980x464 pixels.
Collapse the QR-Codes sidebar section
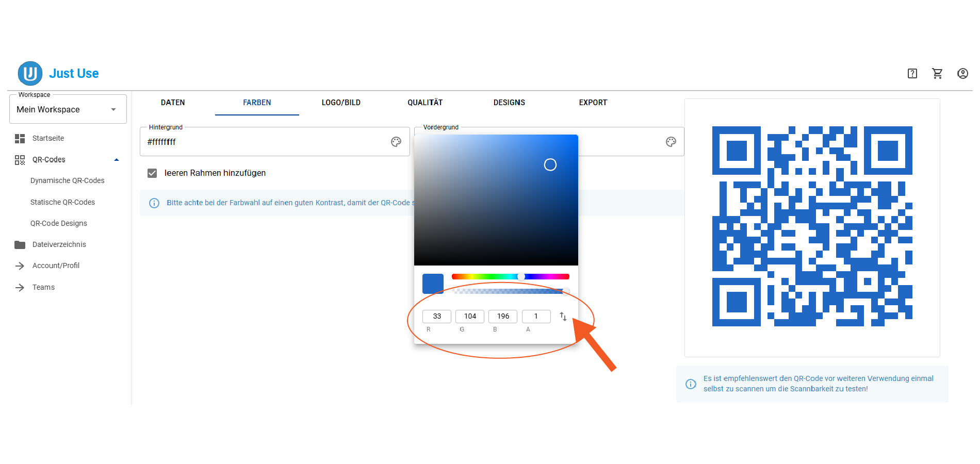(117, 160)
